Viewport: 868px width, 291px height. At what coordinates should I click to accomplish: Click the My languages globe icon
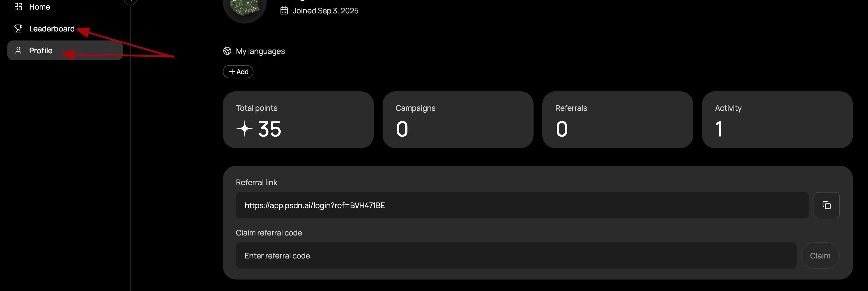227,51
